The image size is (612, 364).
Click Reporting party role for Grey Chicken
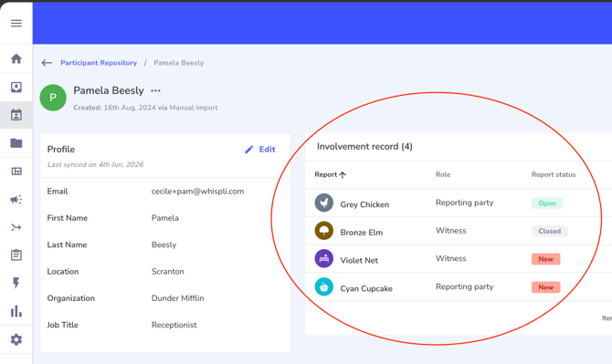tap(464, 203)
